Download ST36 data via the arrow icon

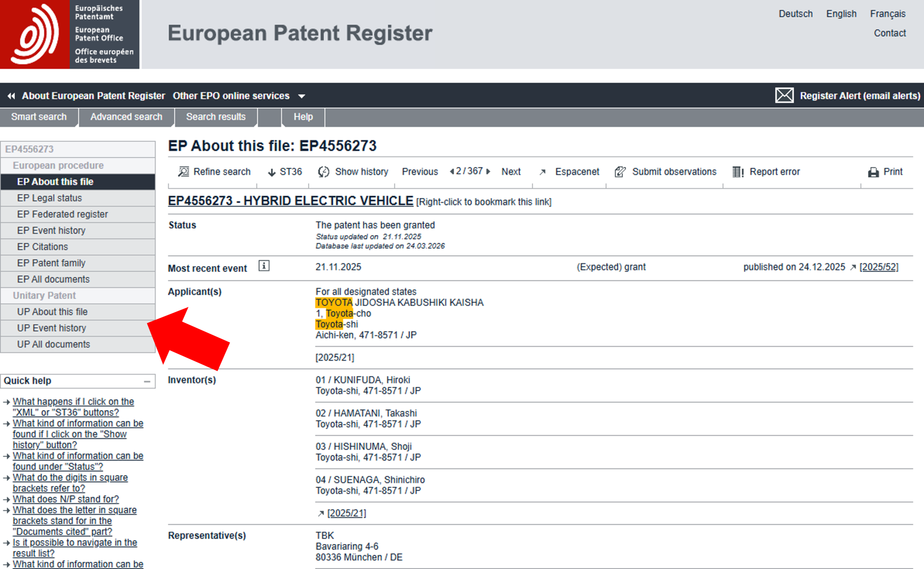(x=271, y=173)
